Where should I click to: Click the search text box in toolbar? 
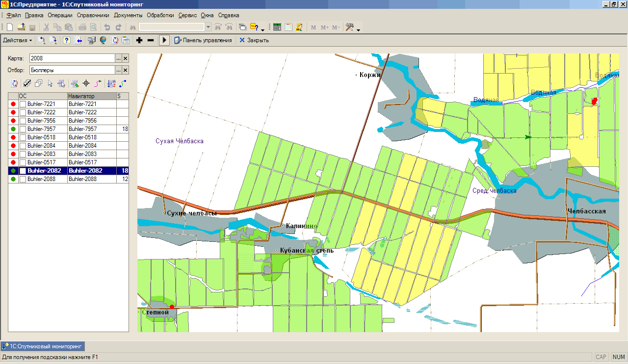(x=172, y=27)
